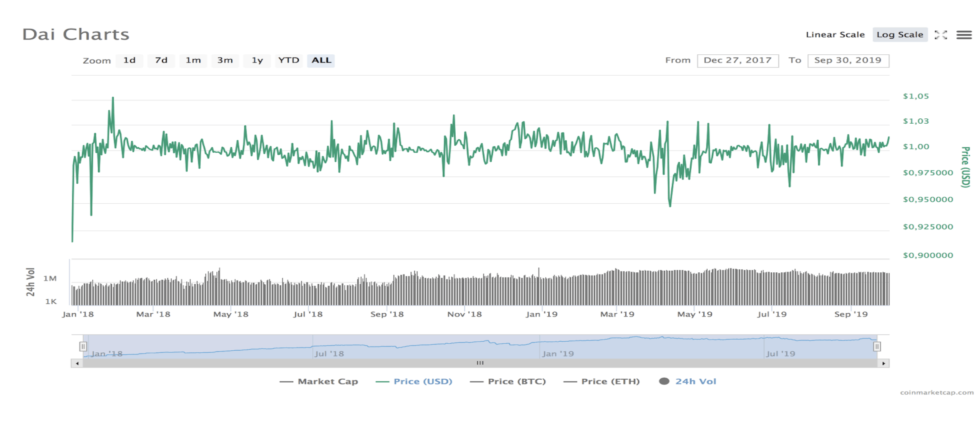Viewport: 980px width, 445px height.
Task: Click the Sep '18 x-axis label
Action: point(387,314)
